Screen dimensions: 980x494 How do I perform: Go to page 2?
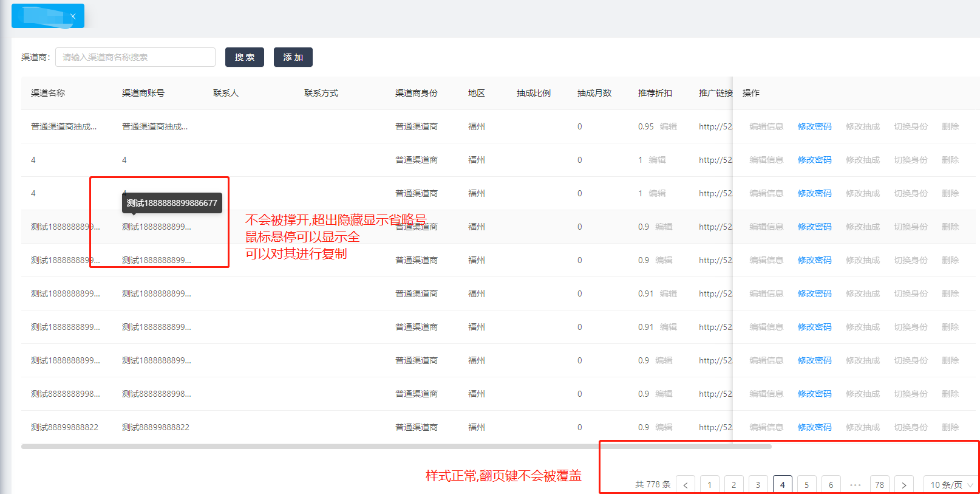tap(734, 484)
